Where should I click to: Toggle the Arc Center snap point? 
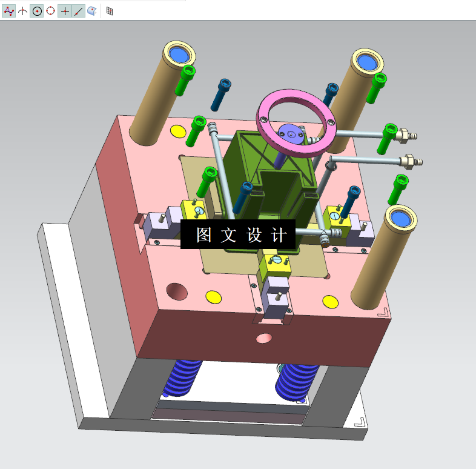pos(37,12)
